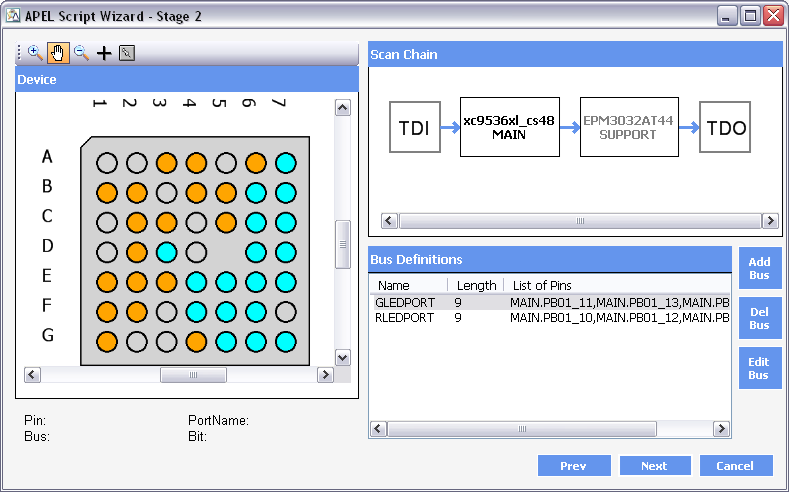Select the zoom out tool

[81, 53]
